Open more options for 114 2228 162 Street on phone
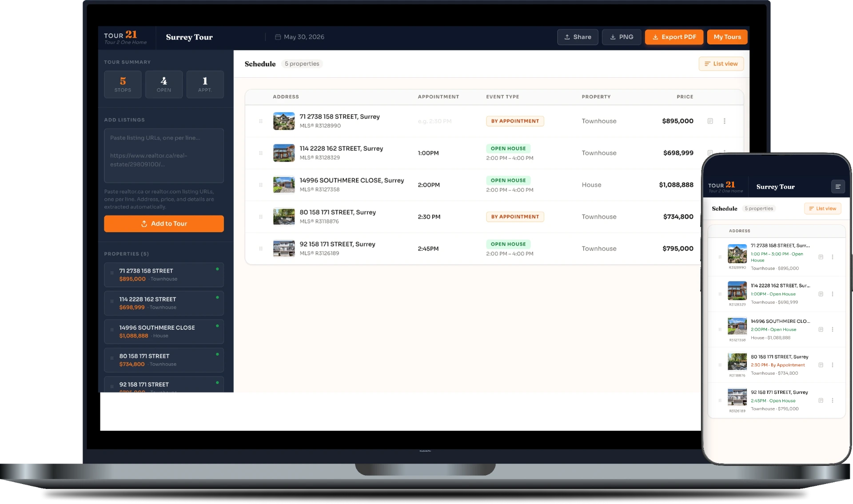 [x=833, y=294]
